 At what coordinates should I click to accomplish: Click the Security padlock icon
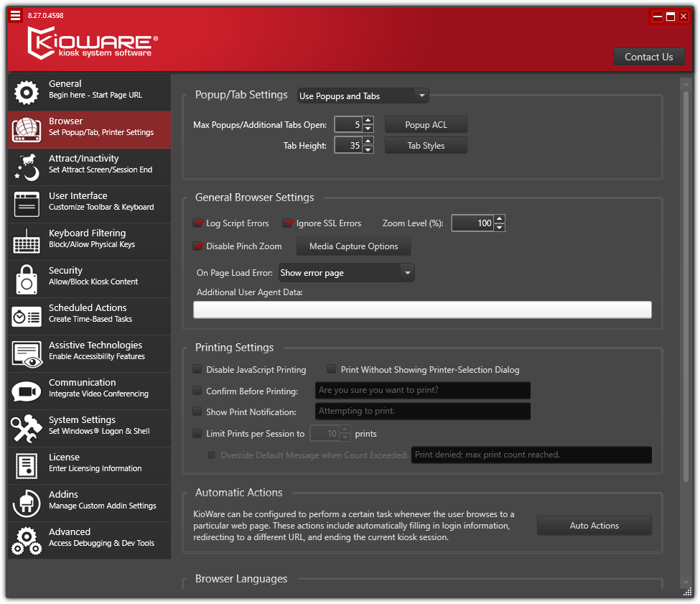[27, 279]
